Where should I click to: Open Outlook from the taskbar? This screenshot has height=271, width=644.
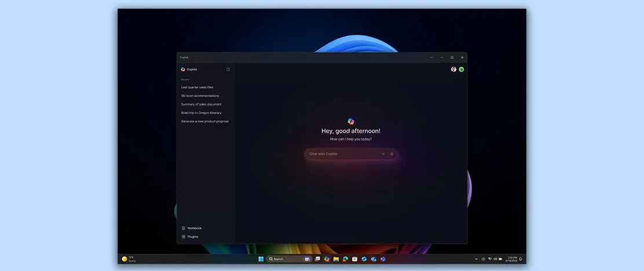coord(374,259)
